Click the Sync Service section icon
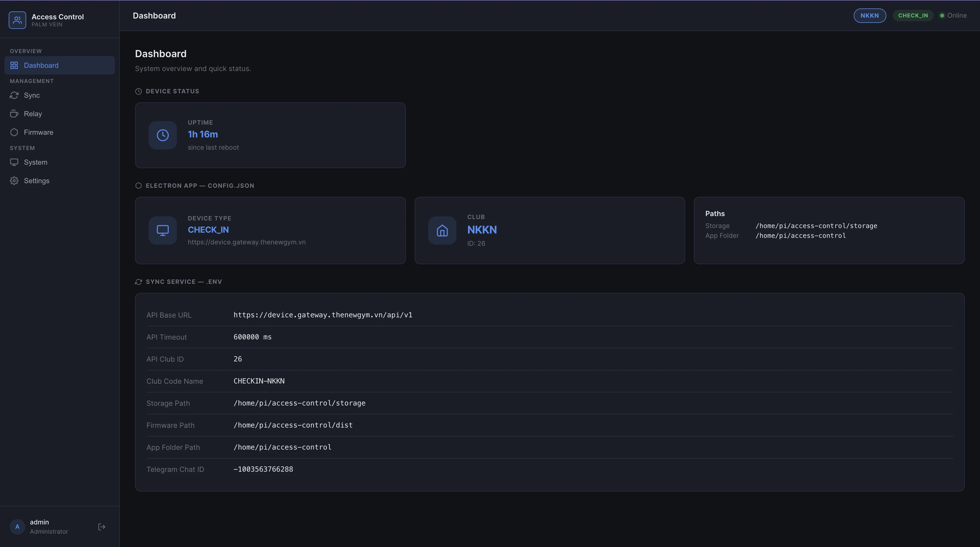The width and height of the screenshot is (980, 547). 139,282
